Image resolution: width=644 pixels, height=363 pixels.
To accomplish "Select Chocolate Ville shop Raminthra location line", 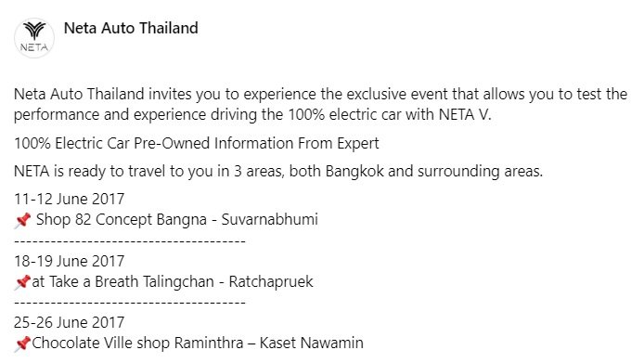I will pyautogui.click(x=198, y=343).
